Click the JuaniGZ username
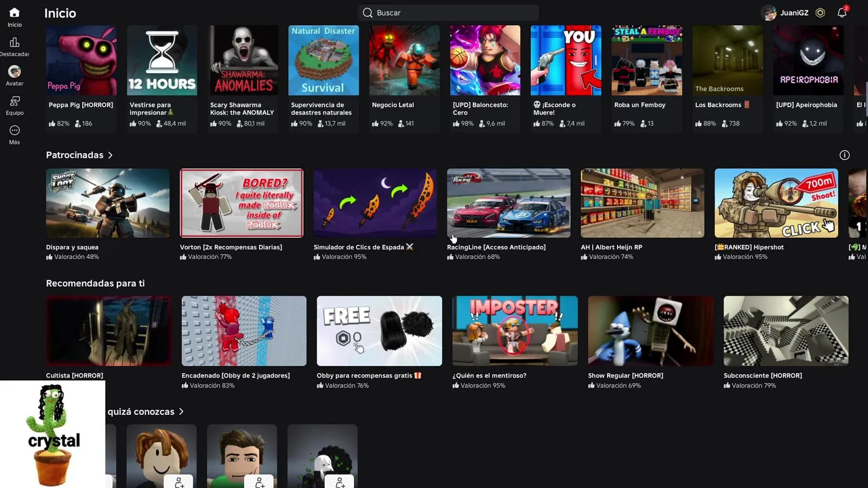This screenshot has height=488, width=868. (x=794, y=13)
